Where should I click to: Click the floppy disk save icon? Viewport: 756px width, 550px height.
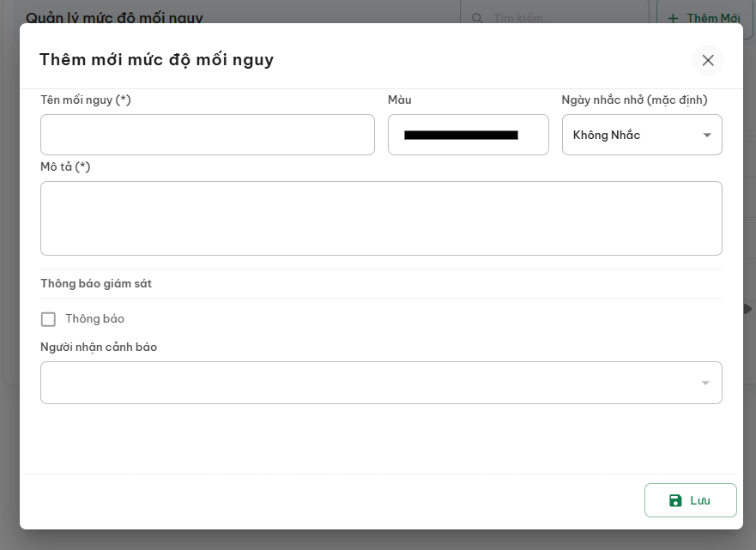pos(675,501)
